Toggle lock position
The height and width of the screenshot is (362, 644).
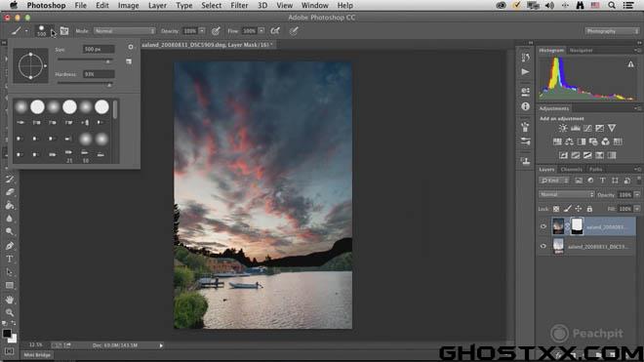[579, 209]
